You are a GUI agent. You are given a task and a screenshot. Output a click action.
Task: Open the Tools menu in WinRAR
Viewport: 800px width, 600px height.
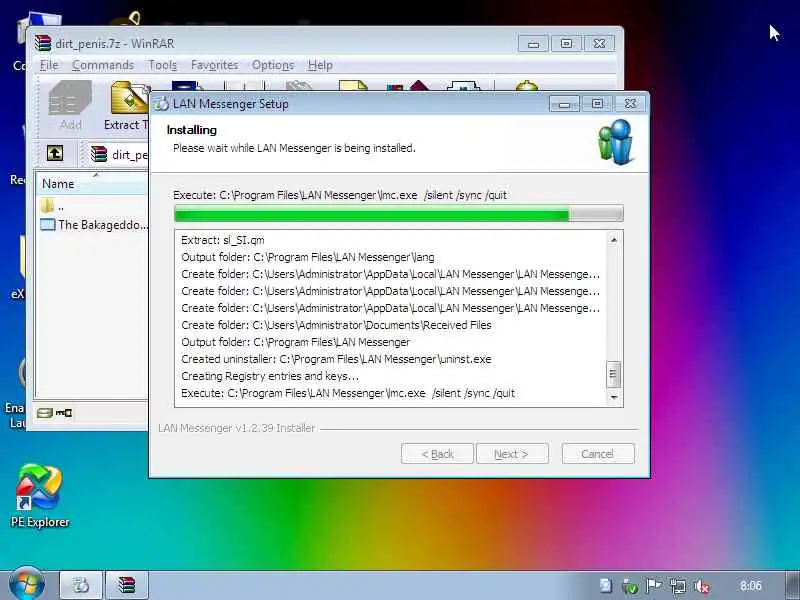click(x=162, y=65)
